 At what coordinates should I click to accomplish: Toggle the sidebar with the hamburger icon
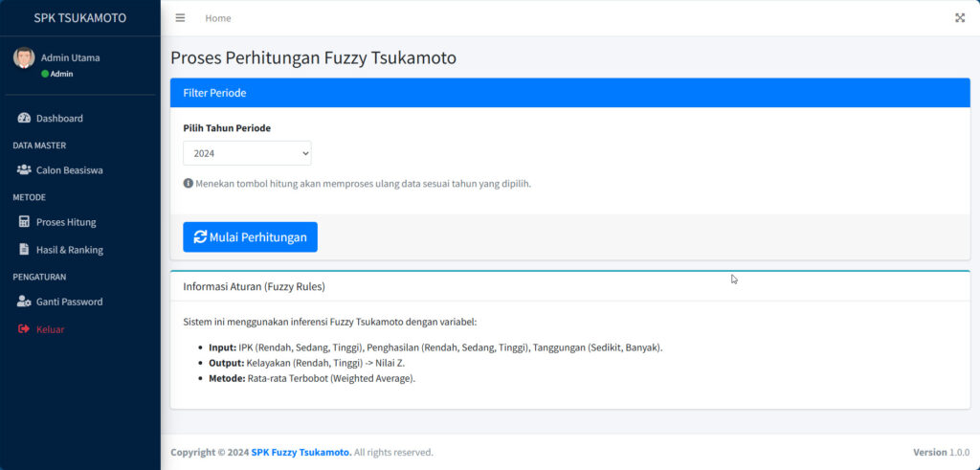180,18
